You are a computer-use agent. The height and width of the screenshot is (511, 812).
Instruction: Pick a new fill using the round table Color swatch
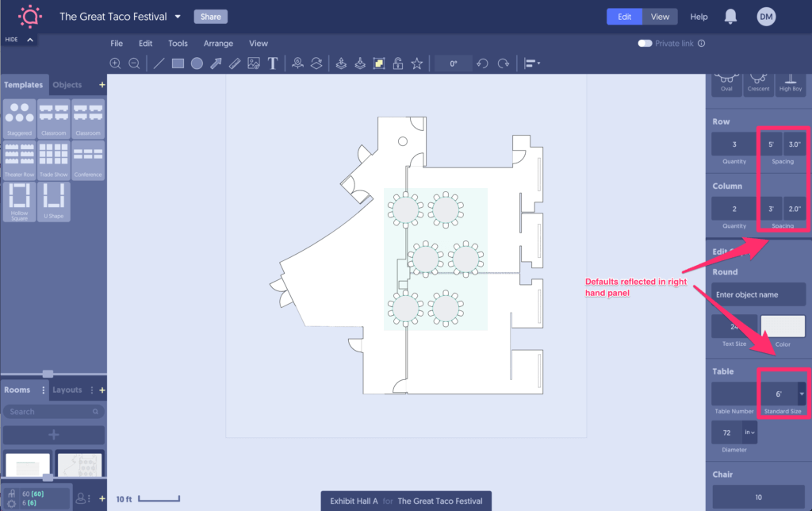pyautogui.click(x=783, y=325)
